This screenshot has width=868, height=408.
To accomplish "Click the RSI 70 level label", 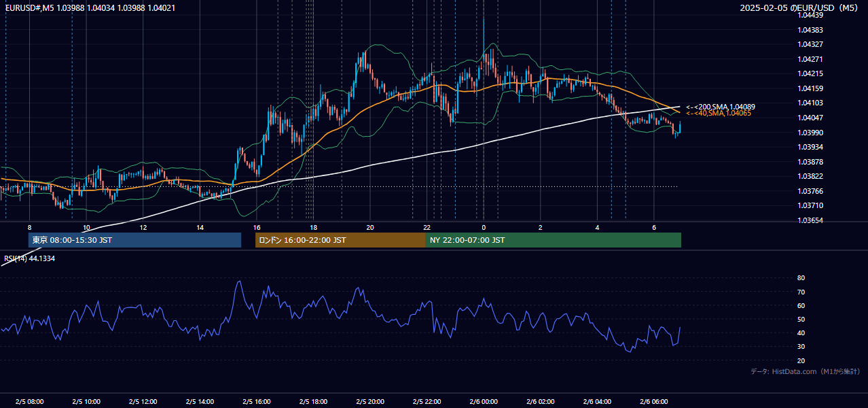I will point(801,292).
